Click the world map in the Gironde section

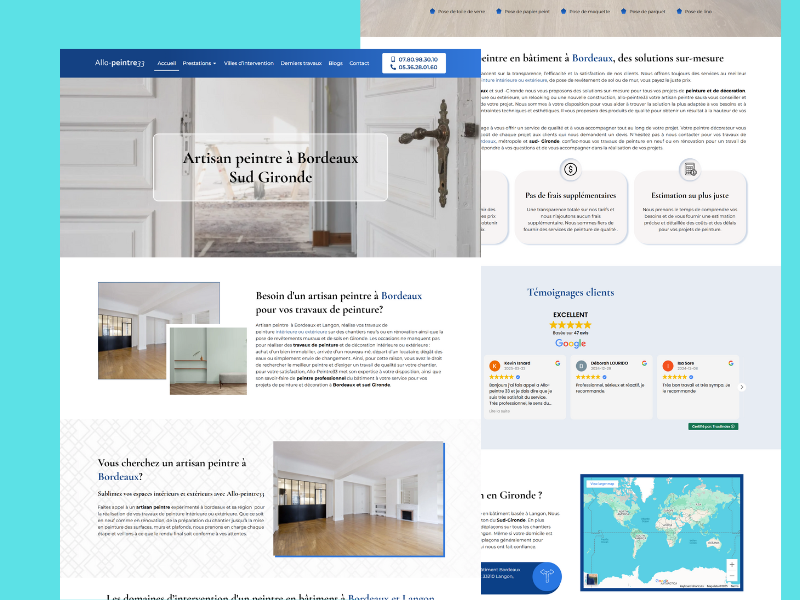(662, 533)
